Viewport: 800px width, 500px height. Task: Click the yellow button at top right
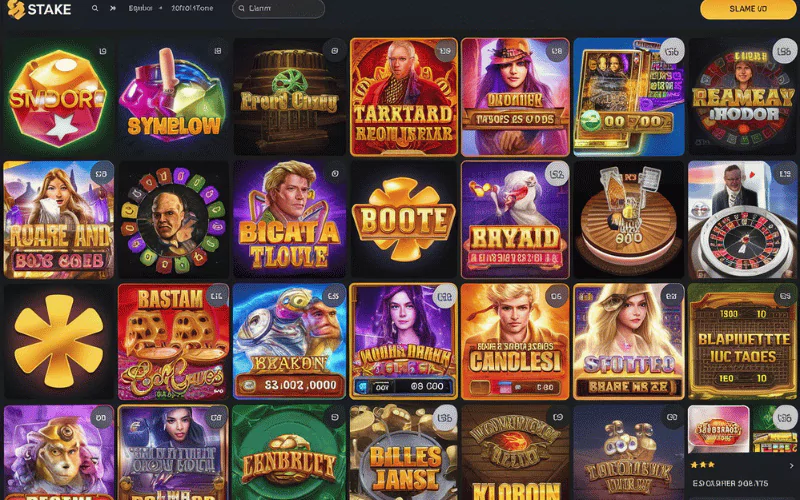click(x=748, y=9)
